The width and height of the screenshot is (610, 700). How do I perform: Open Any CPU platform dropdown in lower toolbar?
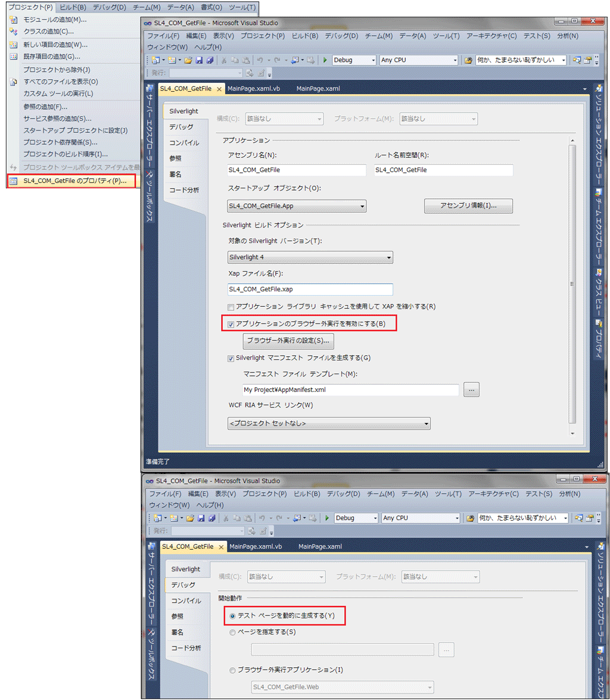(x=421, y=518)
